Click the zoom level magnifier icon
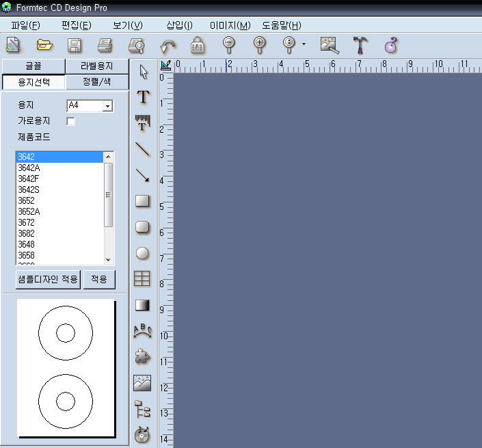The height and width of the screenshot is (448, 482). coord(289,45)
